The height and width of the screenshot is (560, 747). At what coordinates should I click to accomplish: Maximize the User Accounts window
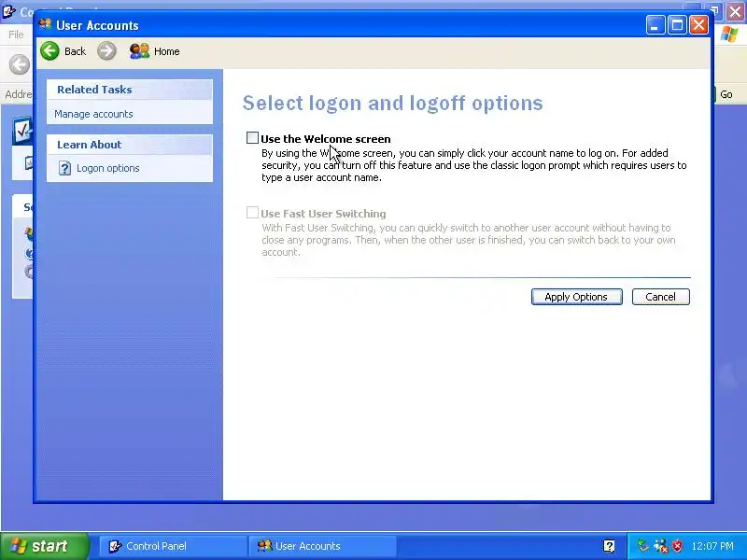point(677,25)
